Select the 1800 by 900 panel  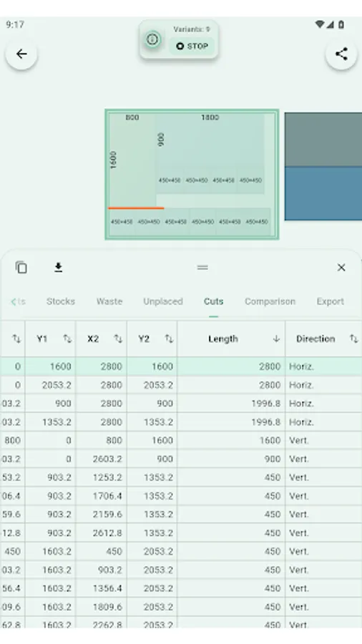pyautogui.click(x=210, y=140)
